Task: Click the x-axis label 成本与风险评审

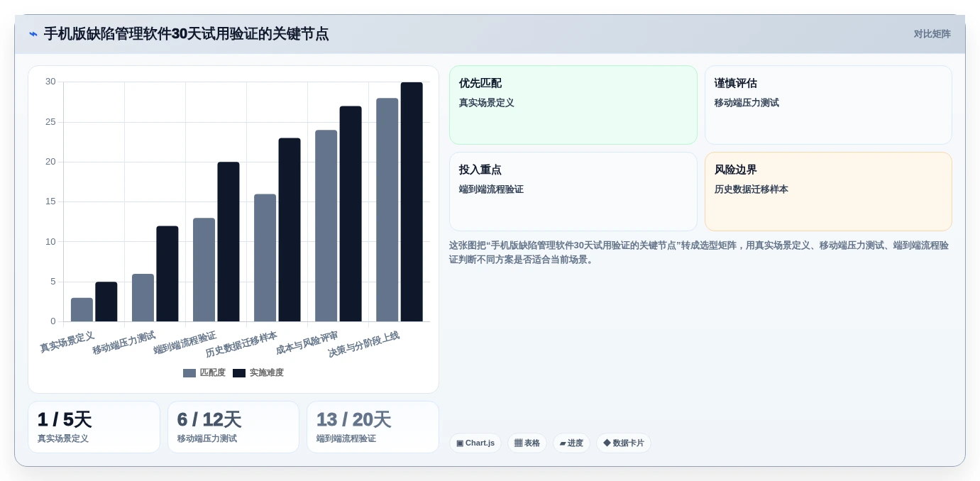Action: [307, 343]
